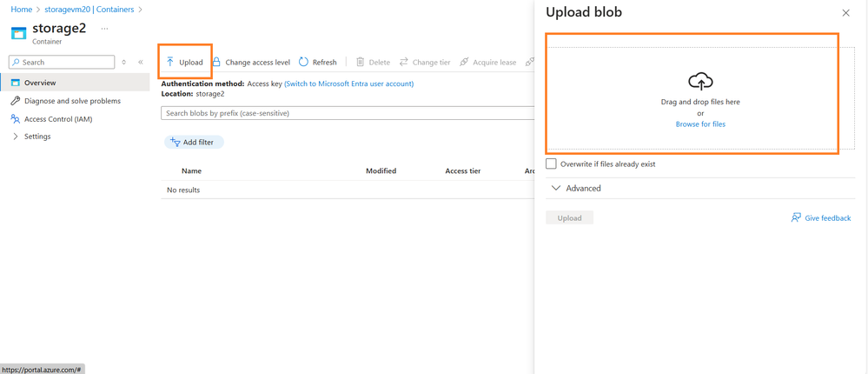868x374 pixels.
Task: Click the sidebar up-down sort arrows
Action: coord(124,62)
